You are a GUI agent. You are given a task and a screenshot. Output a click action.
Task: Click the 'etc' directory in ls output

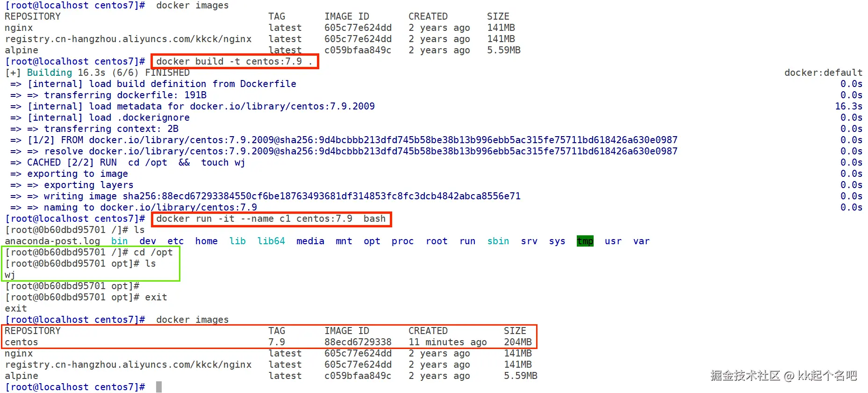pos(176,241)
